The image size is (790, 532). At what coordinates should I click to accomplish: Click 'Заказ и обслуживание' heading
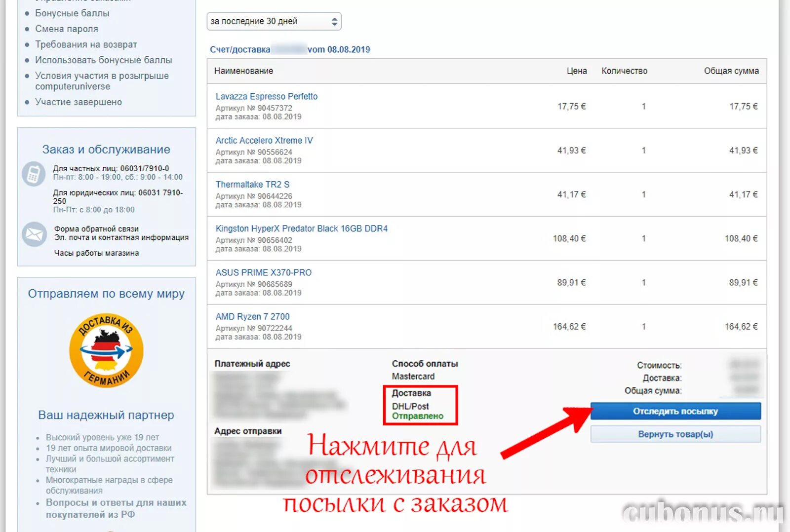106,150
